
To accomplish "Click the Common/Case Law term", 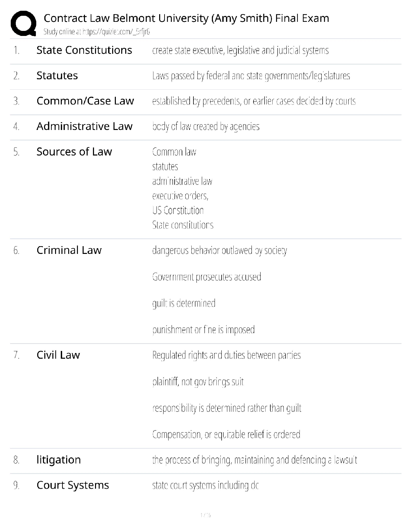I will 85,101.
